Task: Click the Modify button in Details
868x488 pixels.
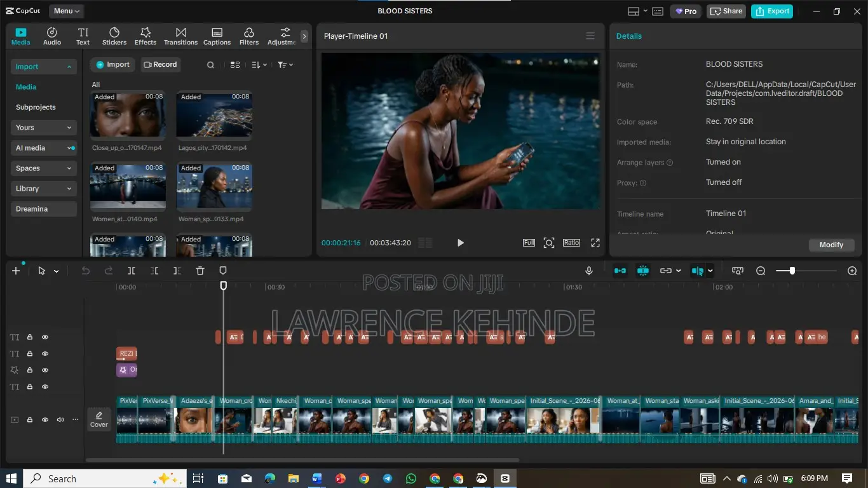Action: pyautogui.click(x=831, y=245)
